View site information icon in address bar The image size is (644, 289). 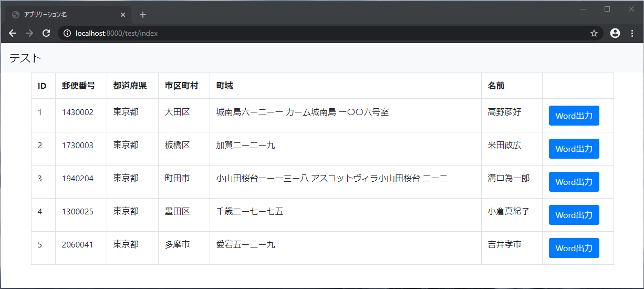pos(67,33)
